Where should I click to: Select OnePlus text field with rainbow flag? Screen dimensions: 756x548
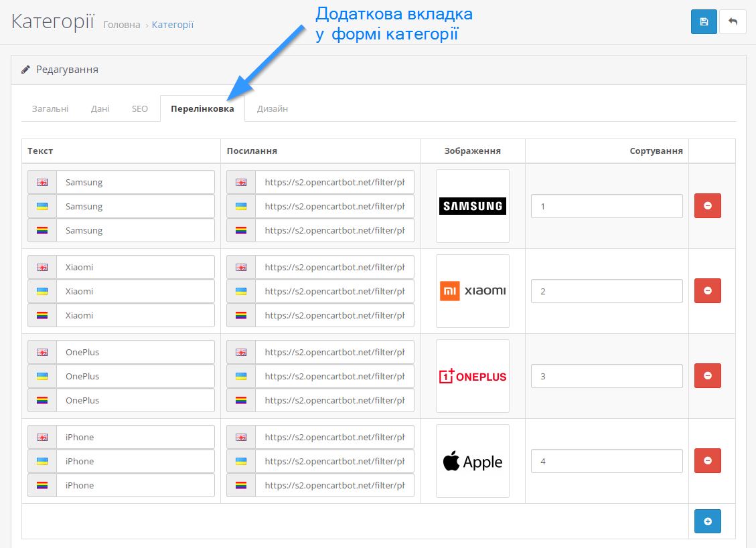pos(135,400)
